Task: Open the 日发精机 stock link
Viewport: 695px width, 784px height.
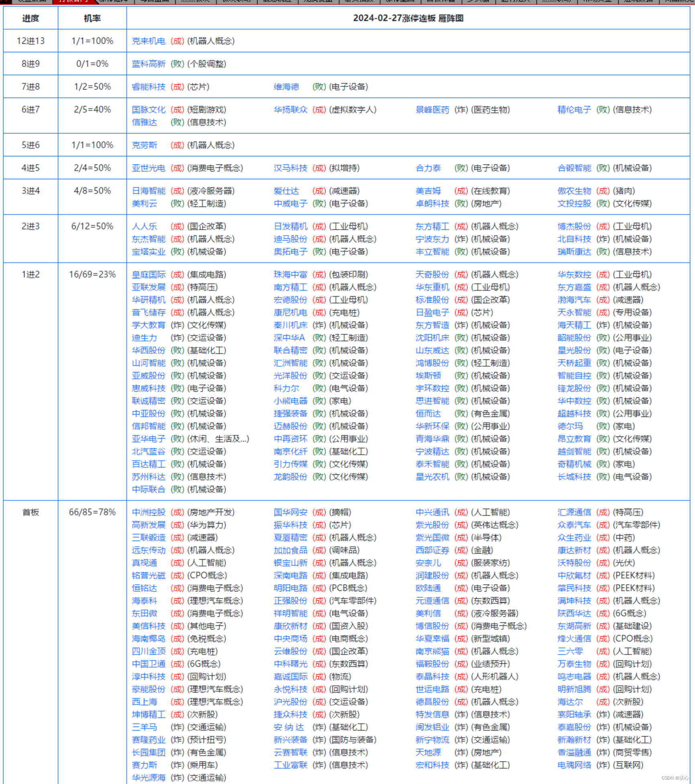Action: pyautogui.click(x=291, y=226)
